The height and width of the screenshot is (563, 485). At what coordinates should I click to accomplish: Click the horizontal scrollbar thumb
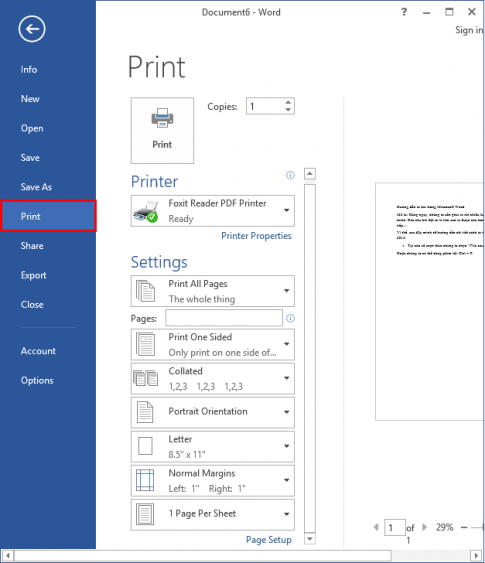203,556
